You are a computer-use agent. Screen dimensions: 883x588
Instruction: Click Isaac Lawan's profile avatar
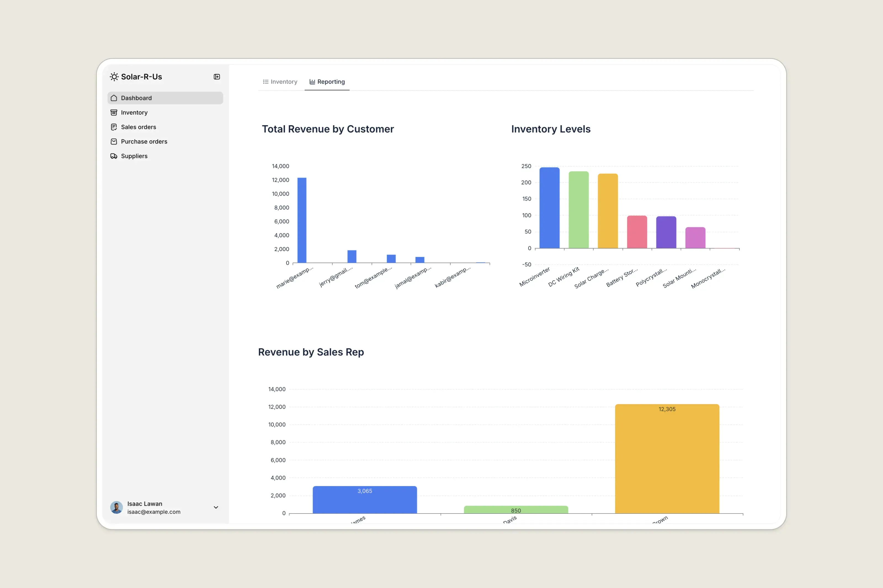coord(116,508)
